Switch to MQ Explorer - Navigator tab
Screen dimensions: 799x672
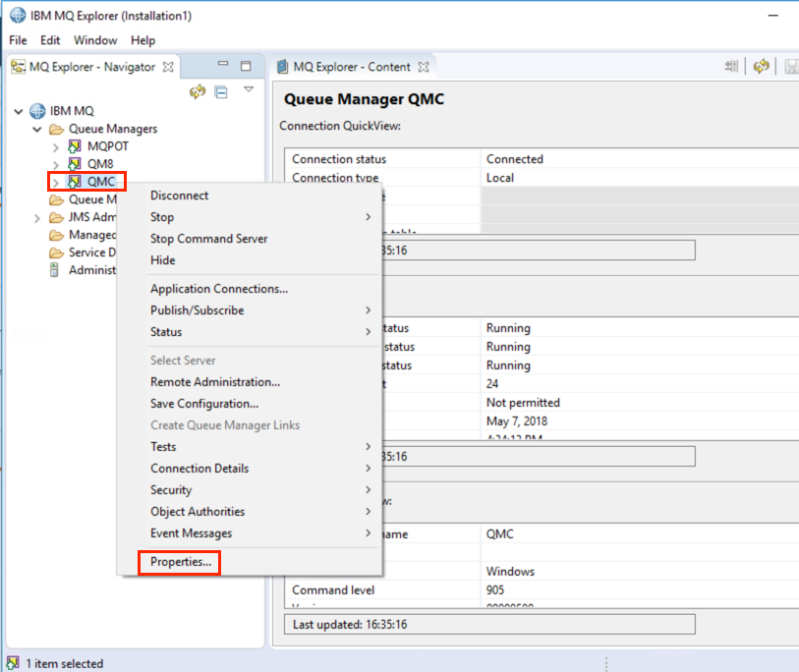pyautogui.click(x=92, y=67)
